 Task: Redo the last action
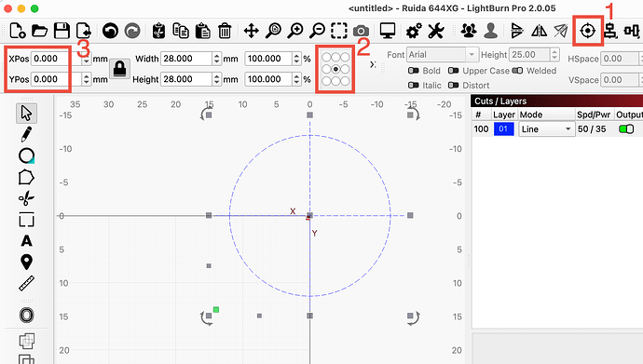click(132, 31)
